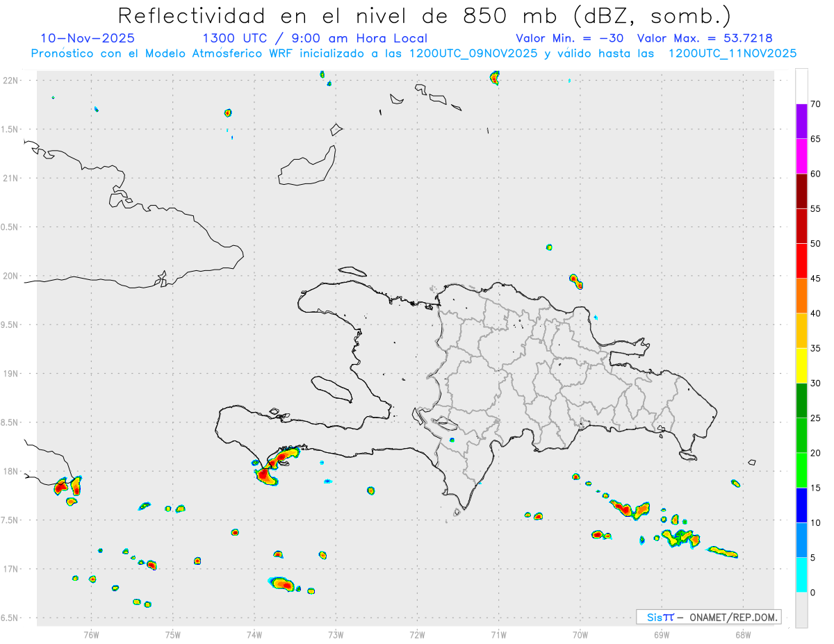The width and height of the screenshot is (834, 644).
Task: Pick the orange 40–45 dBZ colorbar segment
Action: 801,296
